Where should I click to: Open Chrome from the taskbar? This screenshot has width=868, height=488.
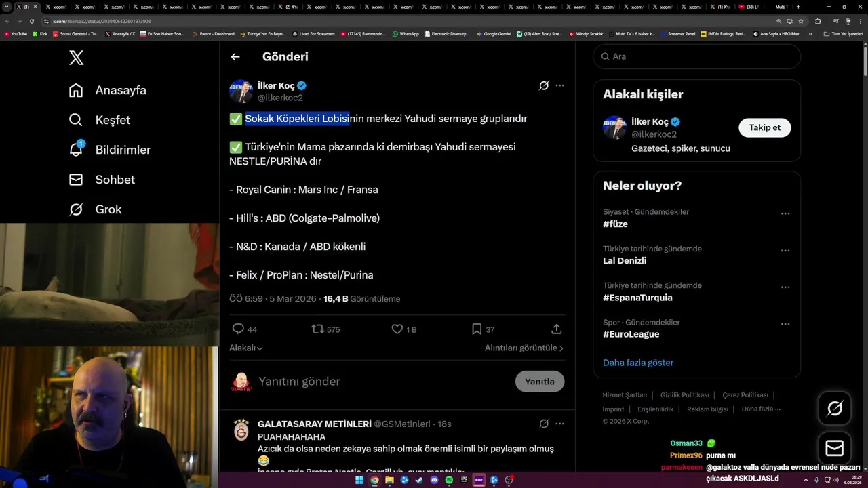click(x=374, y=480)
